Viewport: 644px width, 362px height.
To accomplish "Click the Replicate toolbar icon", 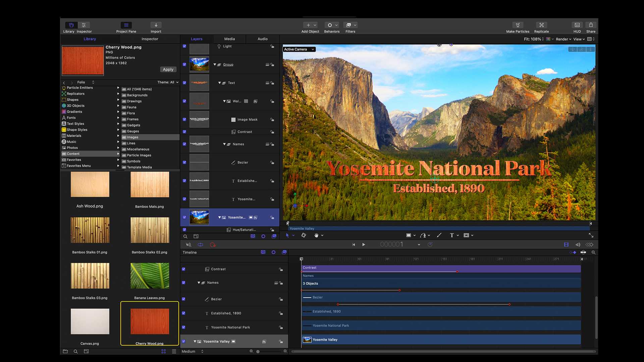I will click(x=541, y=25).
